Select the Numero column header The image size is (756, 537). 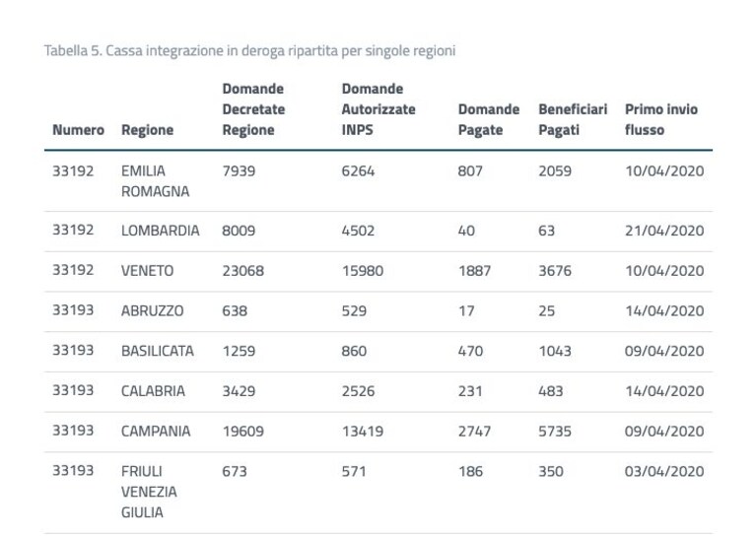pyautogui.click(x=78, y=130)
